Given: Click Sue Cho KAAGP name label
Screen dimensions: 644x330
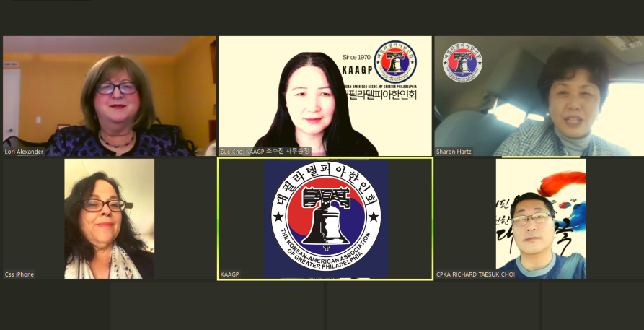Looking at the screenshot, I should pyautogui.click(x=265, y=152).
